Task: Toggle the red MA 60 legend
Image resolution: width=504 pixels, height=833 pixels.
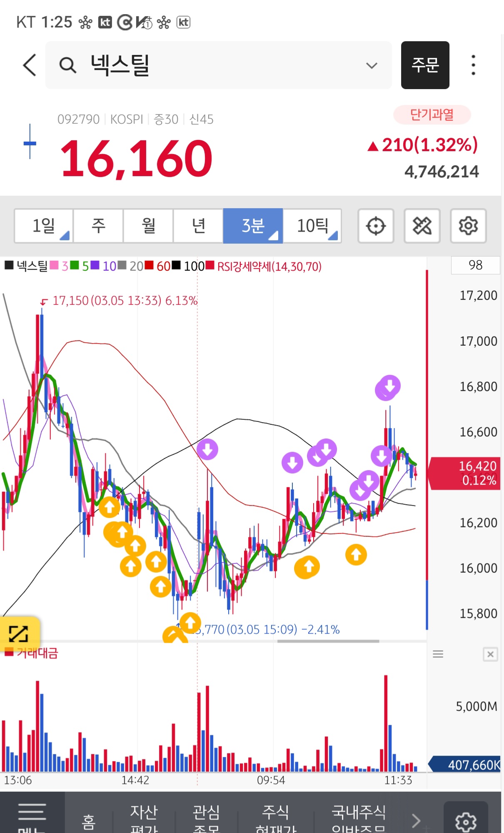Action: pos(157,266)
